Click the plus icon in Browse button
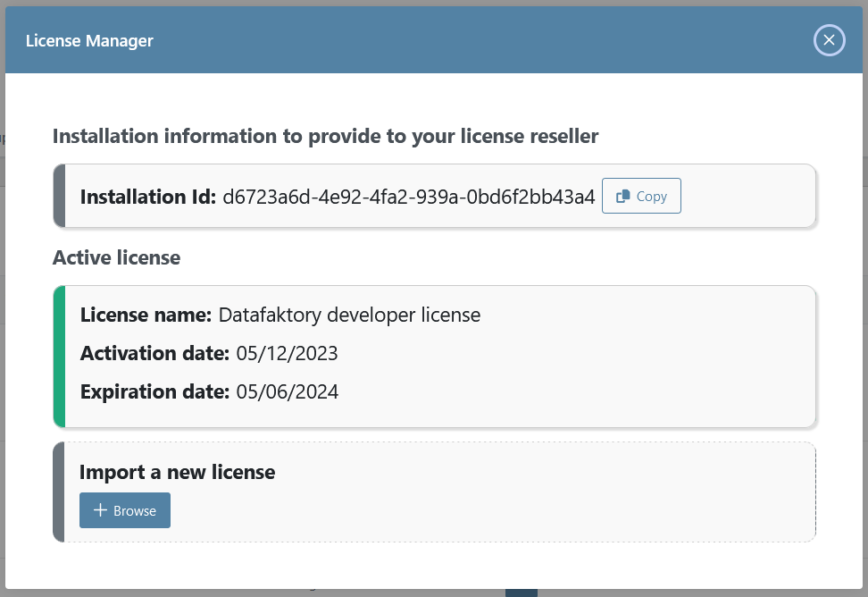The image size is (868, 597). coord(101,510)
